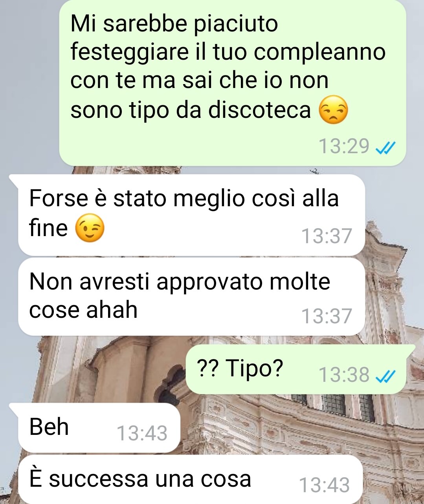Tap the 13:43 timestamp on last message
The height and width of the screenshot is (504, 424).
coord(324,485)
